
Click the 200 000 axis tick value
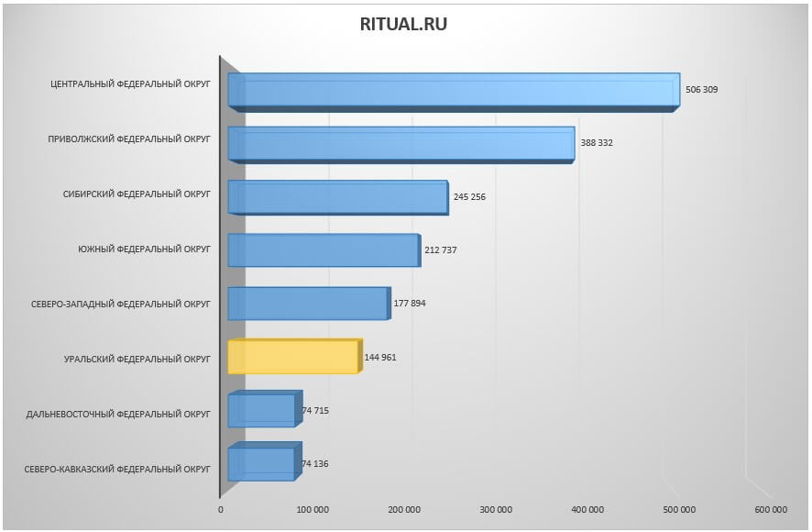pyautogui.click(x=404, y=510)
